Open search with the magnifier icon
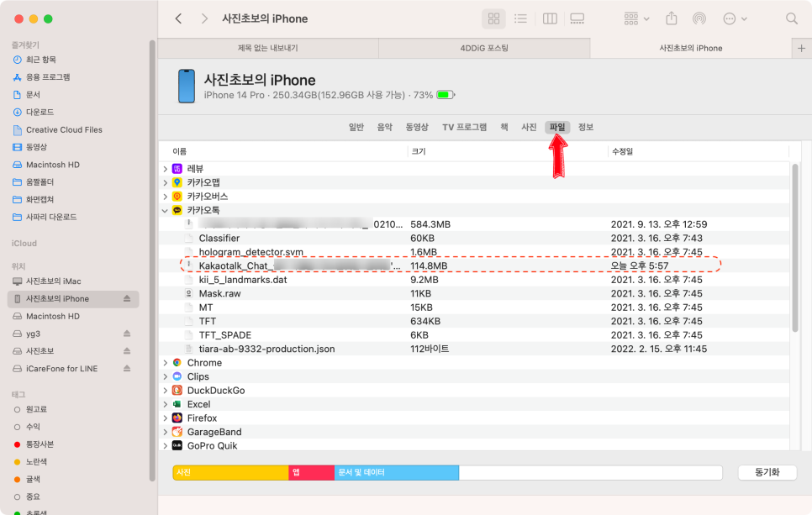812x515 pixels. [x=791, y=18]
